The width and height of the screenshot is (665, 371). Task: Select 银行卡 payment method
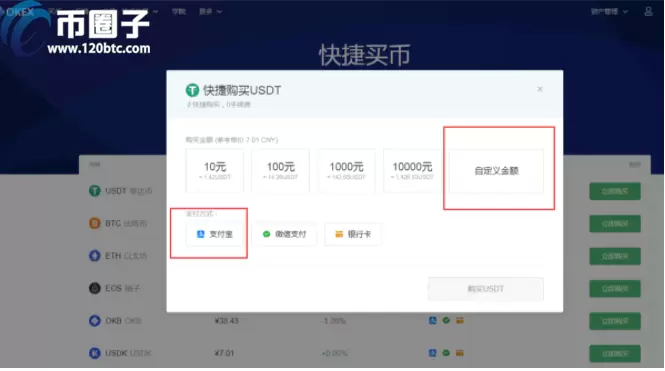click(x=353, y=234)
